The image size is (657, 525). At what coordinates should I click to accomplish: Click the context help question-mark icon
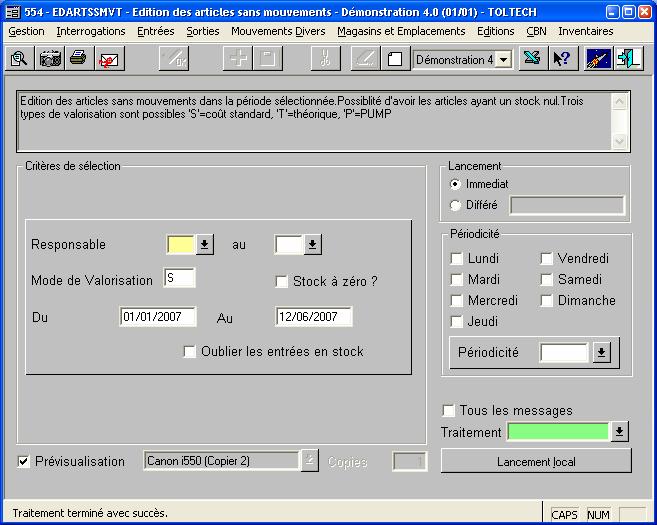561,59
